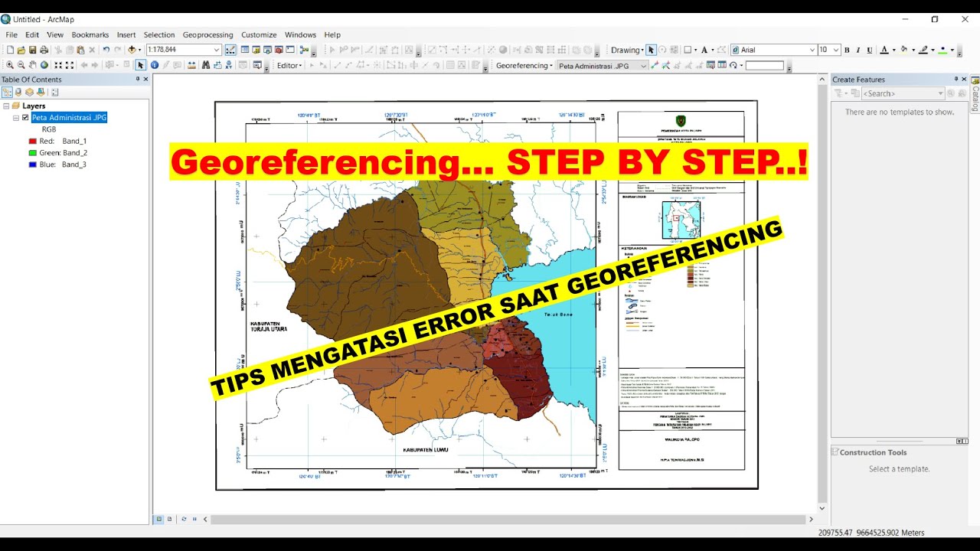Open the Help menu
The width and height of the screenshot is (980, 551).
tap(332, 34)
